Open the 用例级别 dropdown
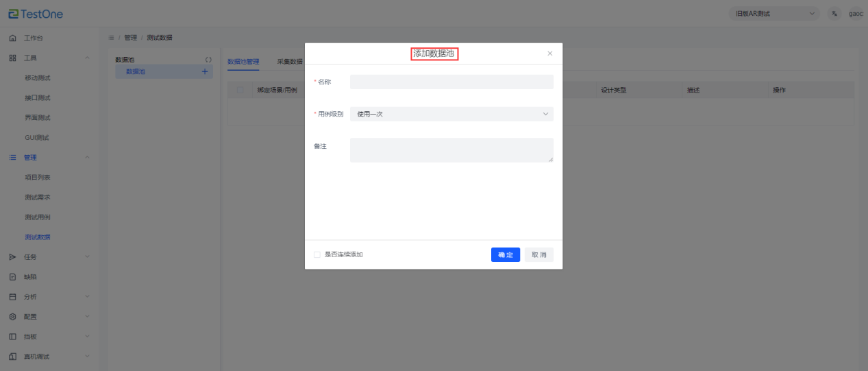Image resolution: width=868 pixels, height=371 pixels. 451,114
